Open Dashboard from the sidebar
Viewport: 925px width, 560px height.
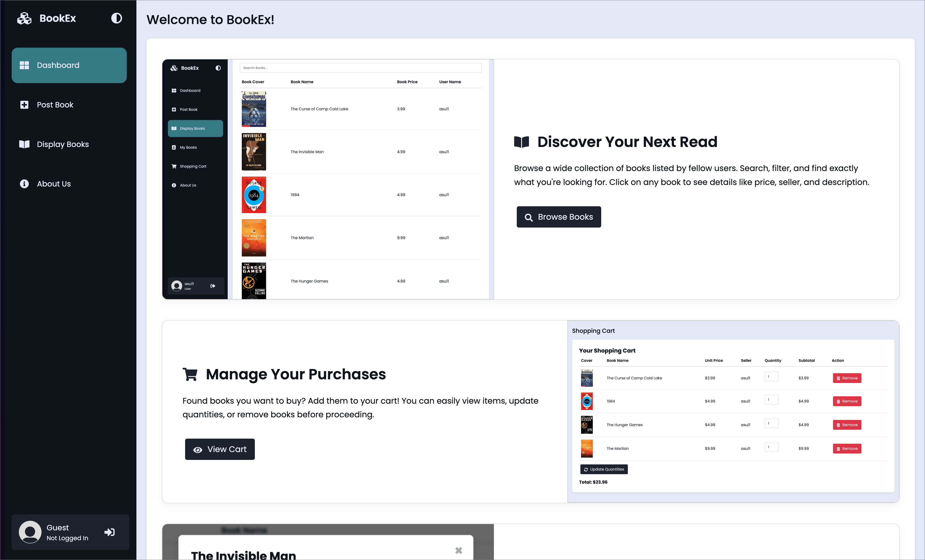point(69,65)
